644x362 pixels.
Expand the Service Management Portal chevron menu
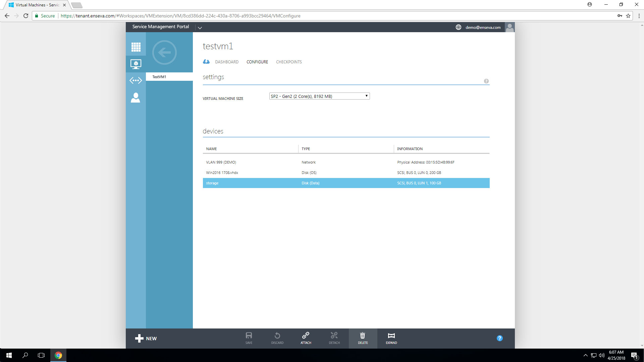pos(200,27)
